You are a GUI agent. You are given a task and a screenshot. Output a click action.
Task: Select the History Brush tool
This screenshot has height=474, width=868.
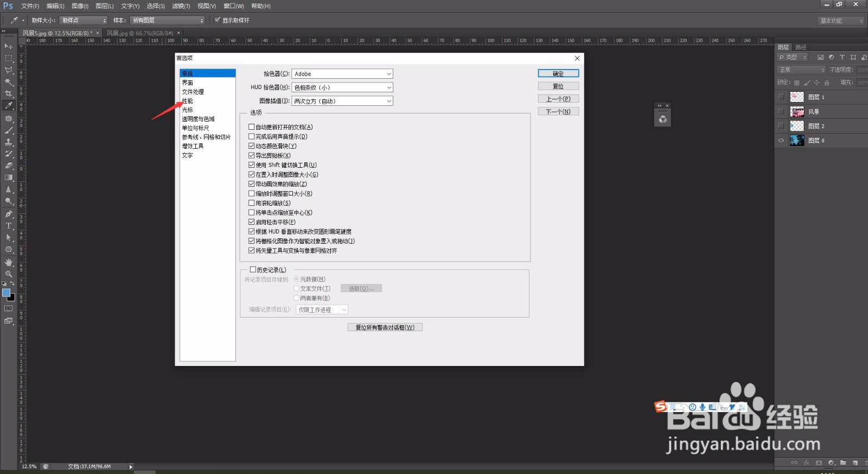[x=9, y=154]
